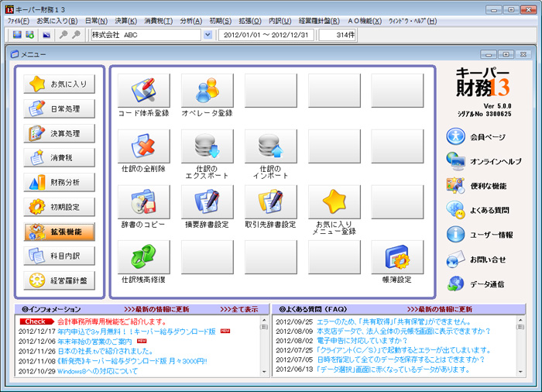Viewport: 542px width, 392px height.
Task: Select 消費税 sidebar button
Action: point(59,158)
